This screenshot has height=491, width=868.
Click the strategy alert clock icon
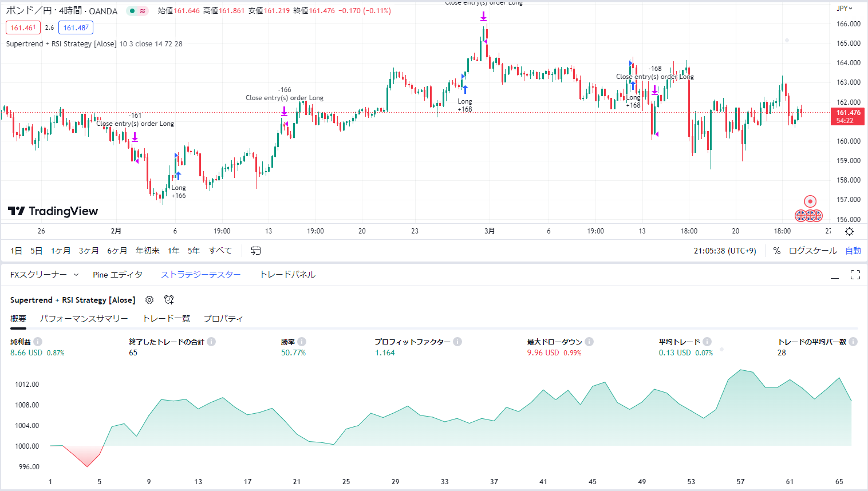click(x=169, y=300)
